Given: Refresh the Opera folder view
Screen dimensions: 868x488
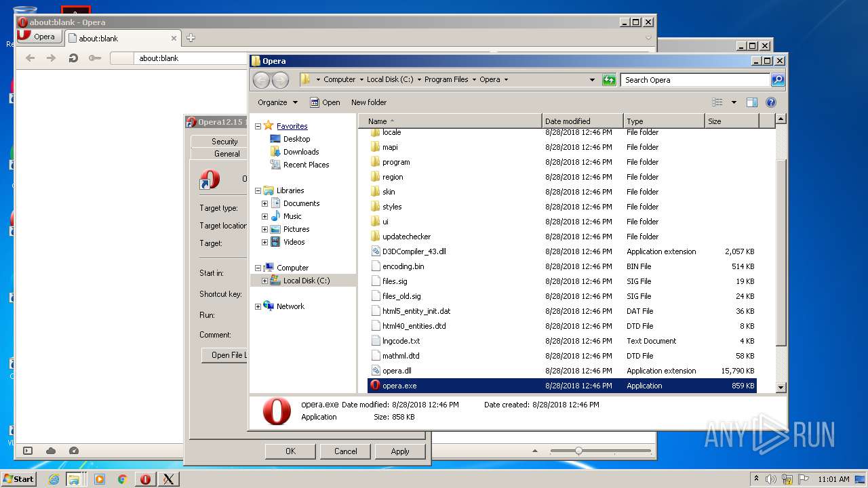Looking at the screenshot, I should tap(609, 80).
